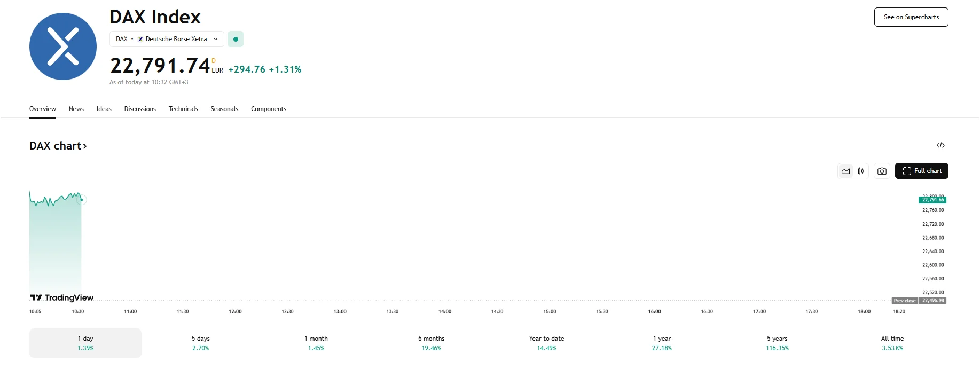980x369 pixels.
Task: Select the All time range
Action: click(x=892, y=343)
